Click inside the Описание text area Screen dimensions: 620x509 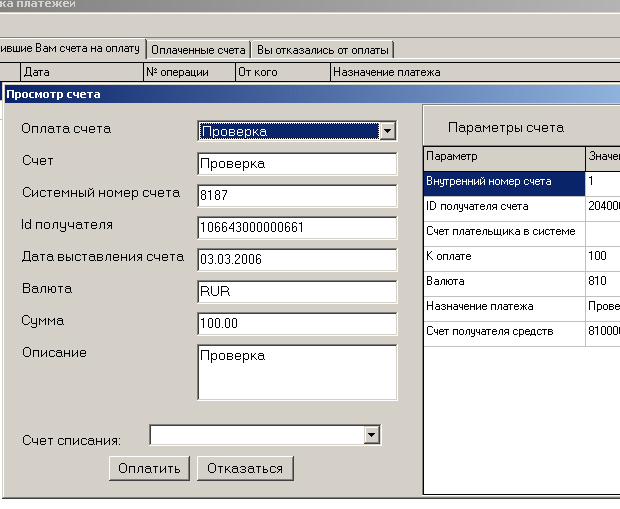297,371
